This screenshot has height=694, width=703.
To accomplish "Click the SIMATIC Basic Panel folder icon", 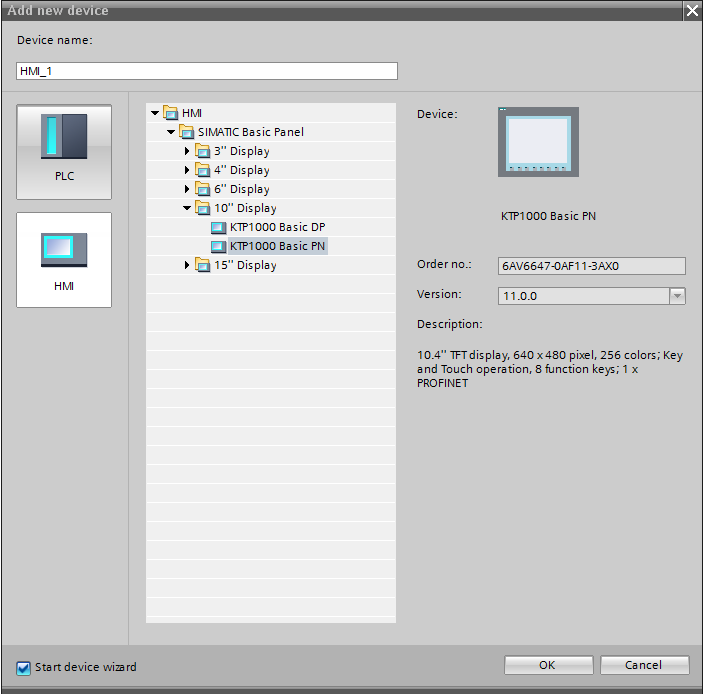I will (x=187, y=132).
